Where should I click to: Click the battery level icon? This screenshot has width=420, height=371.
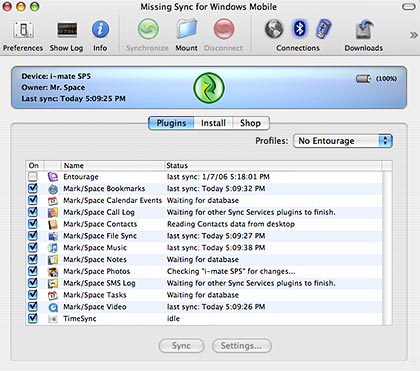click(x=363, y=79)
